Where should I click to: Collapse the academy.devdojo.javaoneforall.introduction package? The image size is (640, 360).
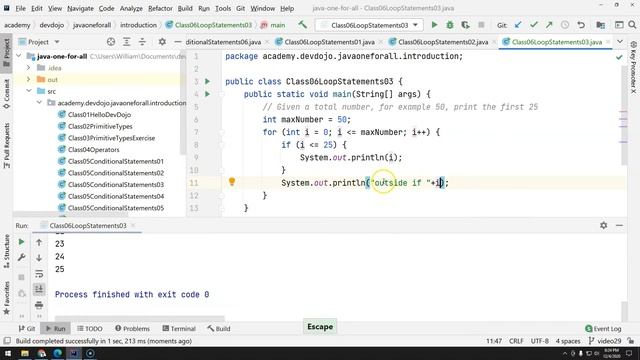click(40, 102)
